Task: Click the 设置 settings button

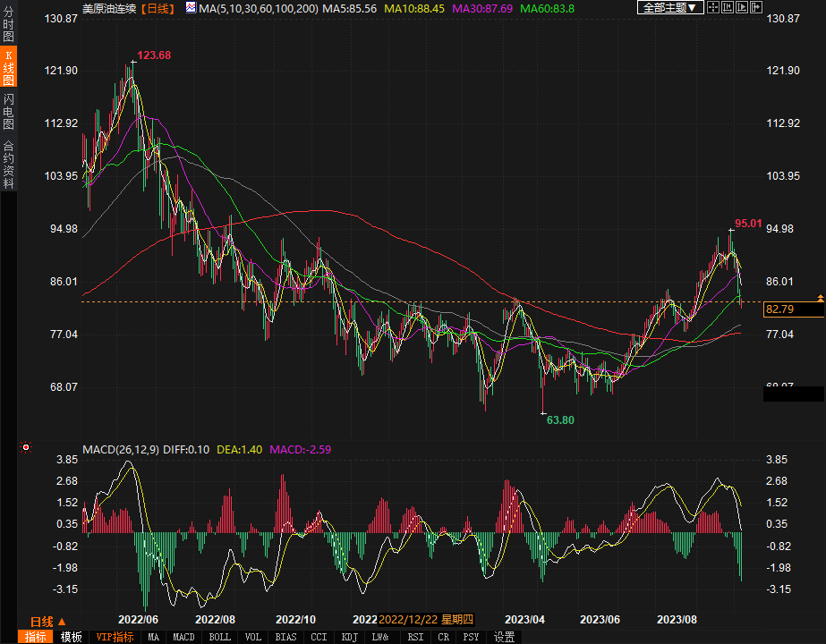Action: 505,637
